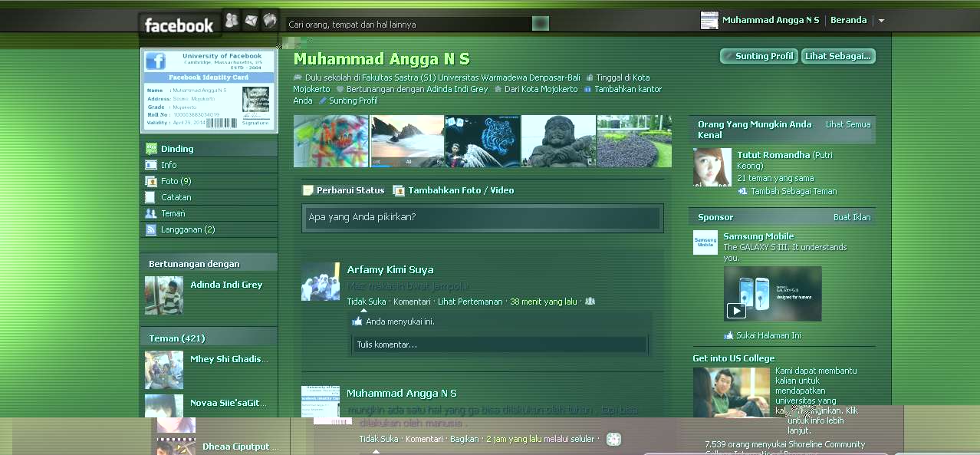
Task: Open the garden flowerbed photo thumbnail
Action: tap(634, 141)
